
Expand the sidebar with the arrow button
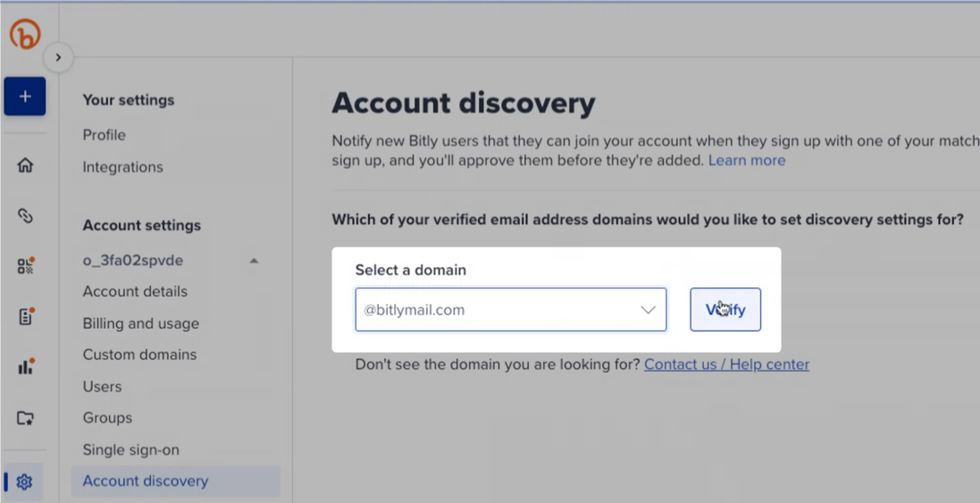[58, 57]
